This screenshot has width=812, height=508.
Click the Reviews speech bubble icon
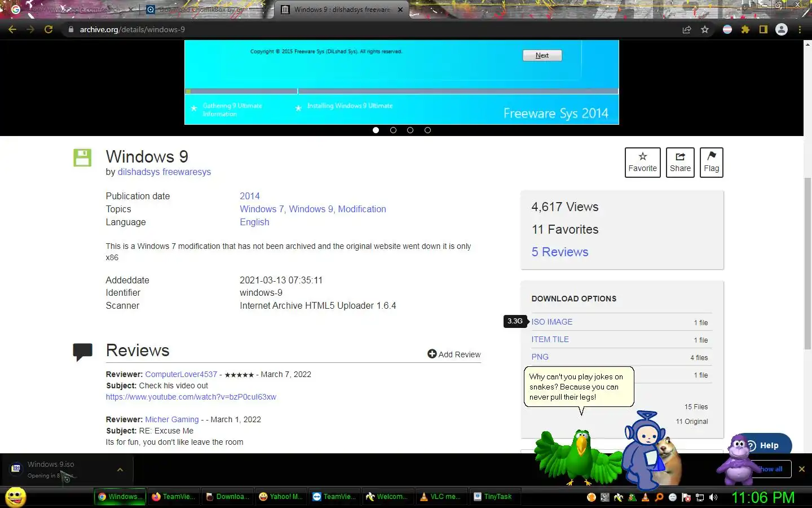coord(82,352)
